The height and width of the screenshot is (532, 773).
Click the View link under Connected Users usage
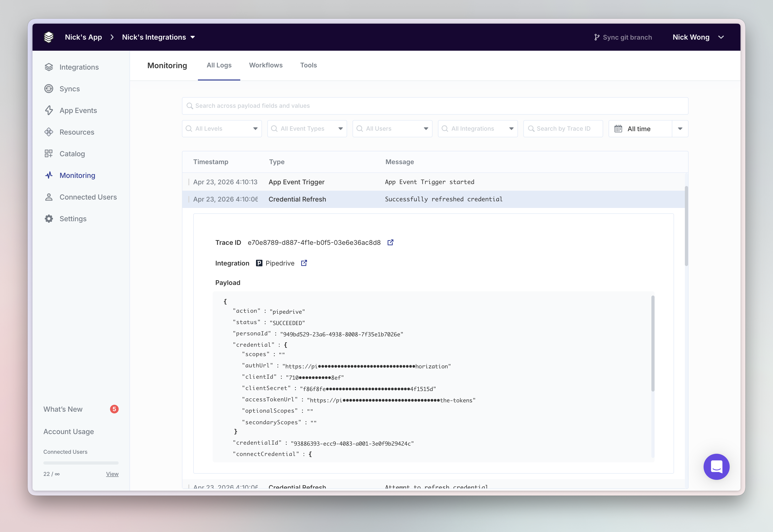[x=113, y=474]
